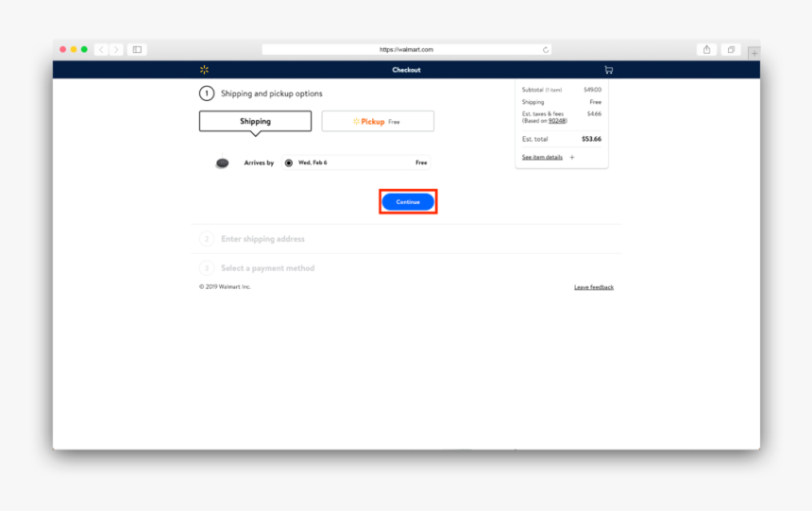Click the Arrives by label
The height and width of the screenshot is (511, 812).
pyautogui.click(x=259, y=162)
